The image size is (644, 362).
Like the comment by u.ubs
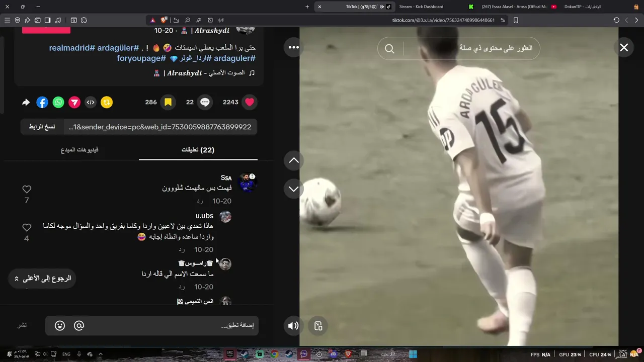pyautogui.click(x=27, y=227)
